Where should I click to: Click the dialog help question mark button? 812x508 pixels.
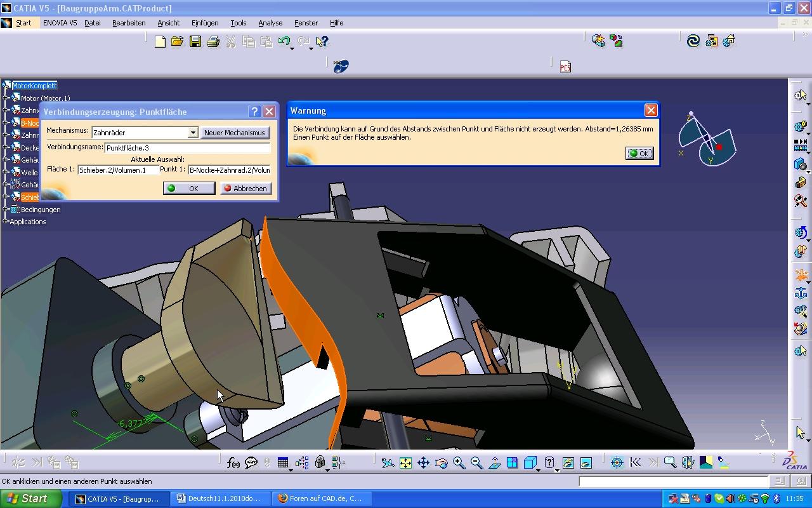pos(254,111)
